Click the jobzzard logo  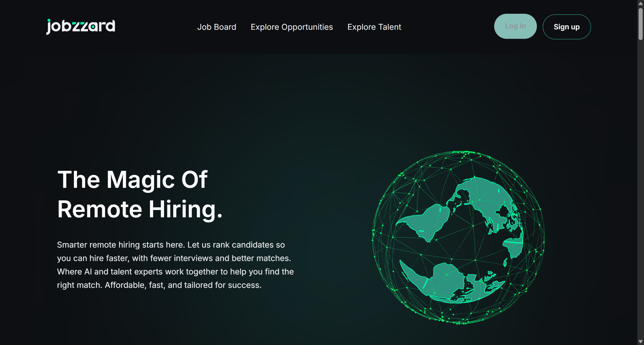point(80,26)
